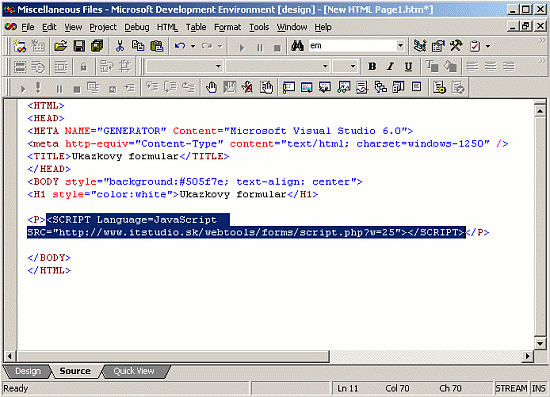Open the Project Explorer icon
Image resolution: width=550 pixels, height=397 pixels.
420,46
